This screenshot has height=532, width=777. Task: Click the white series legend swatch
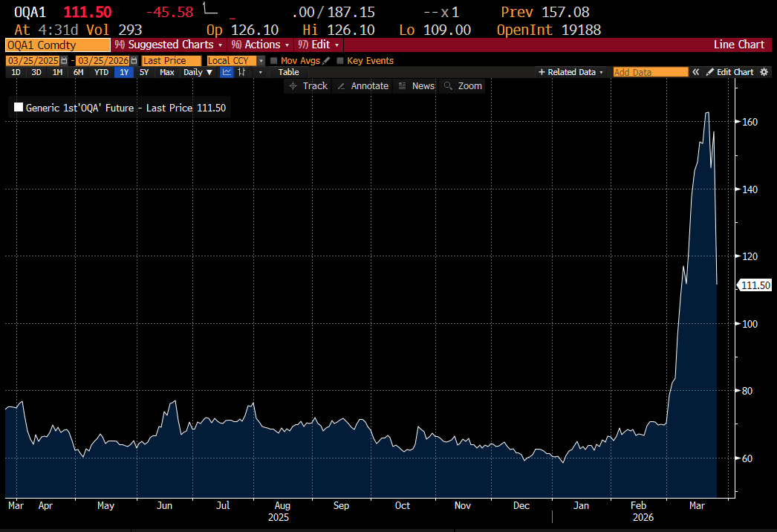coord(19,107)
